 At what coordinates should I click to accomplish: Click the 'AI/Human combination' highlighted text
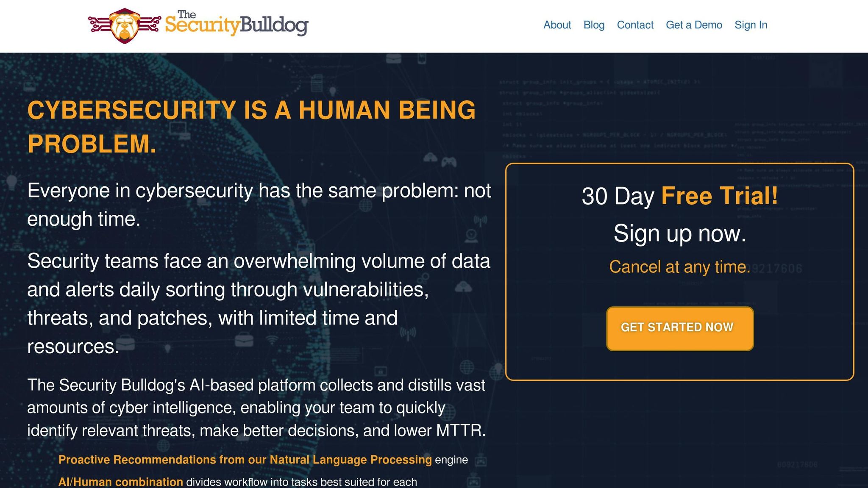coord(120,481)
